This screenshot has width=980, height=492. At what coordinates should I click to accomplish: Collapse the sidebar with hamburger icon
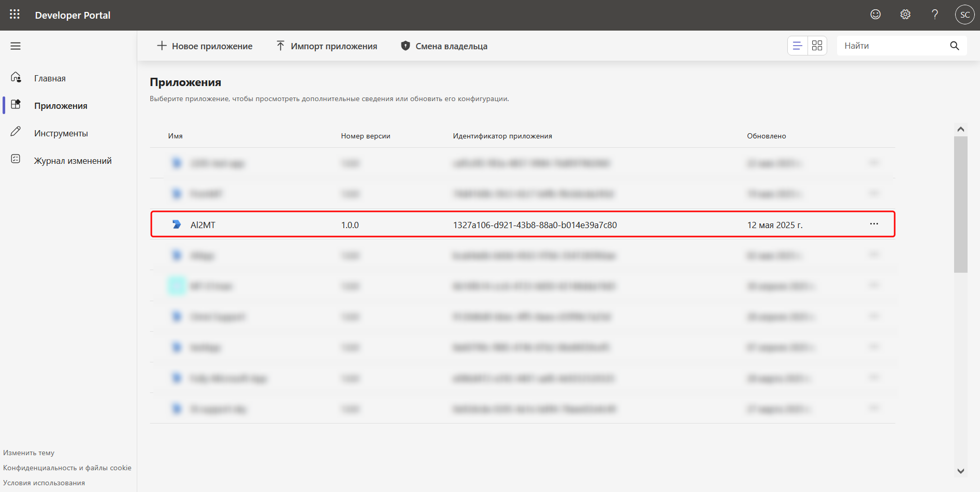click(x=16, y=46)
